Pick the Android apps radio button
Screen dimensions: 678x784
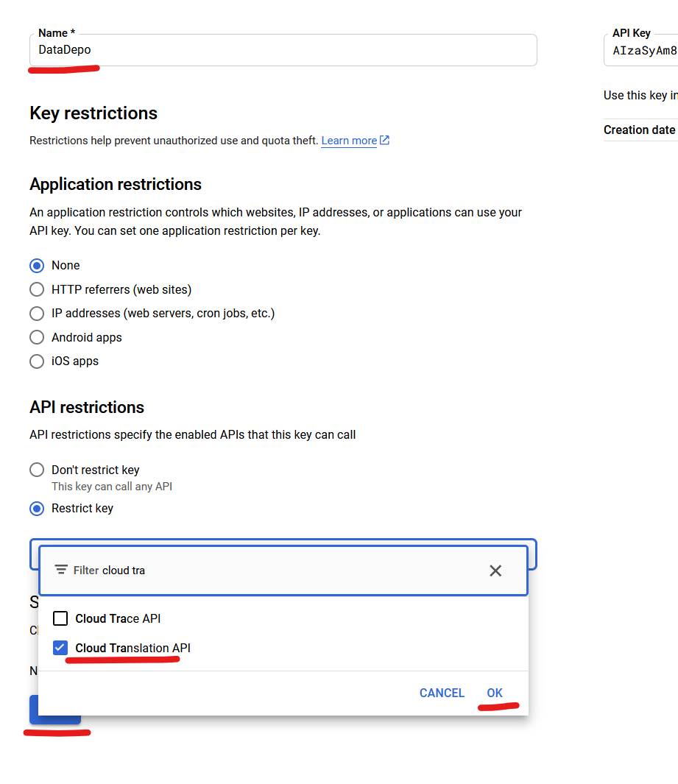coord(37,337)
